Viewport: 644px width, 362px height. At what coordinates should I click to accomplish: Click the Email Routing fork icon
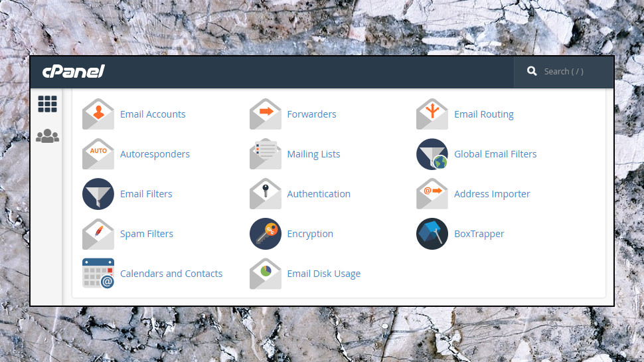pyautogui.click(x=432, y=114)
